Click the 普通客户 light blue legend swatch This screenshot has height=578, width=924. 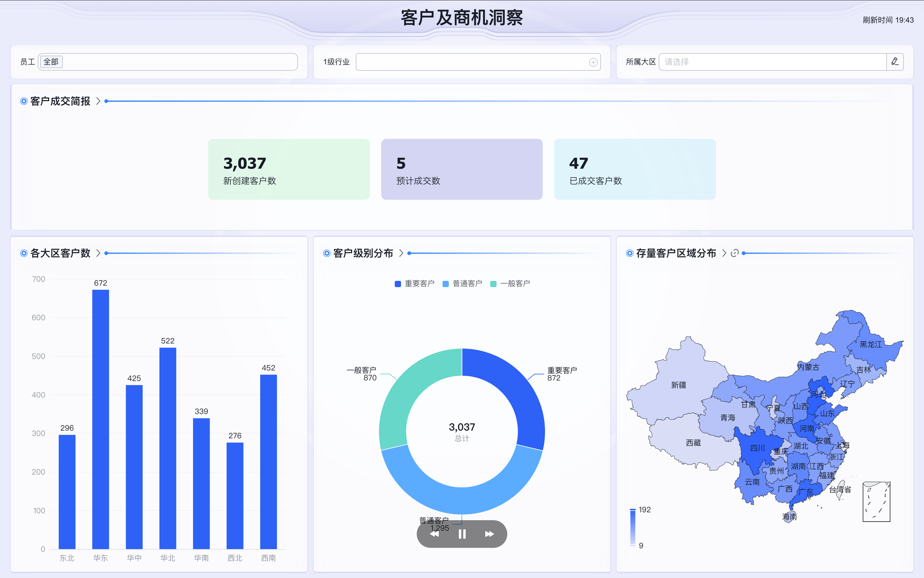click(x=446, y=284)
